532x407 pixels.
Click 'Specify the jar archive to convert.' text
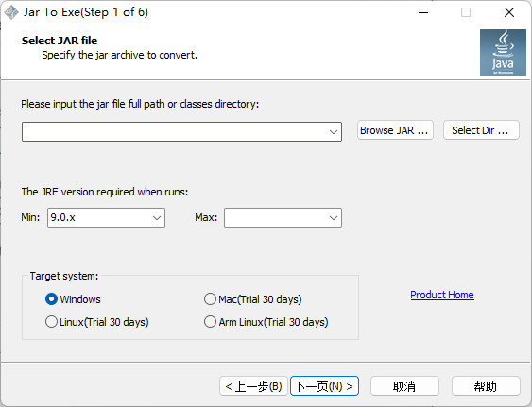[x=119, y=55]
